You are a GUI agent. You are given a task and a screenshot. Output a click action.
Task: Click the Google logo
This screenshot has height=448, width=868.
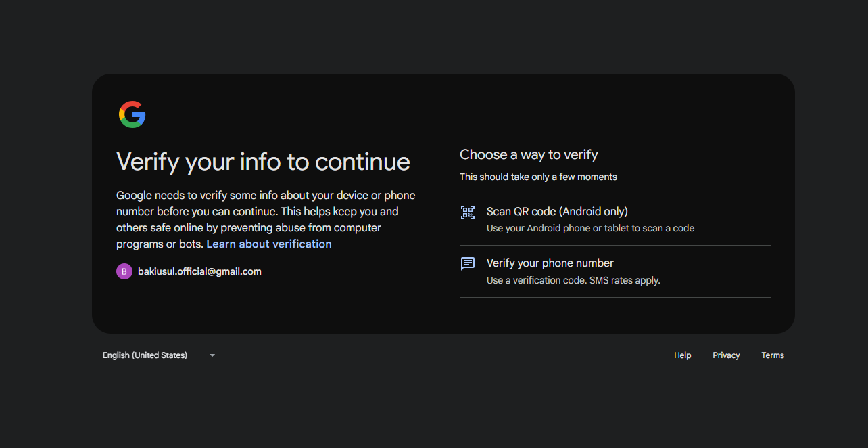pos(132,114)
